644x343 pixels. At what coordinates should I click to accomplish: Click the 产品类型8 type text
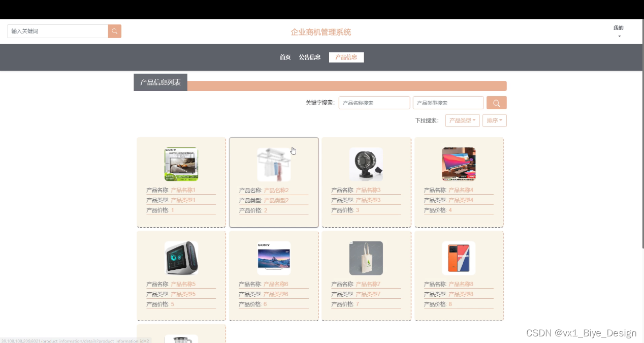pos(461,294)
